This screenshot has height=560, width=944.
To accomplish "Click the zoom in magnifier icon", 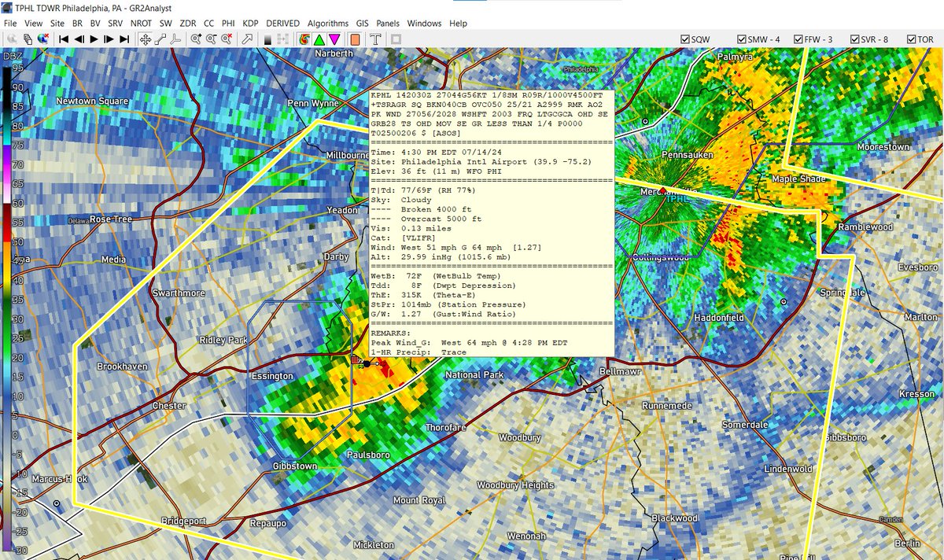I will [x=197, y=39].
